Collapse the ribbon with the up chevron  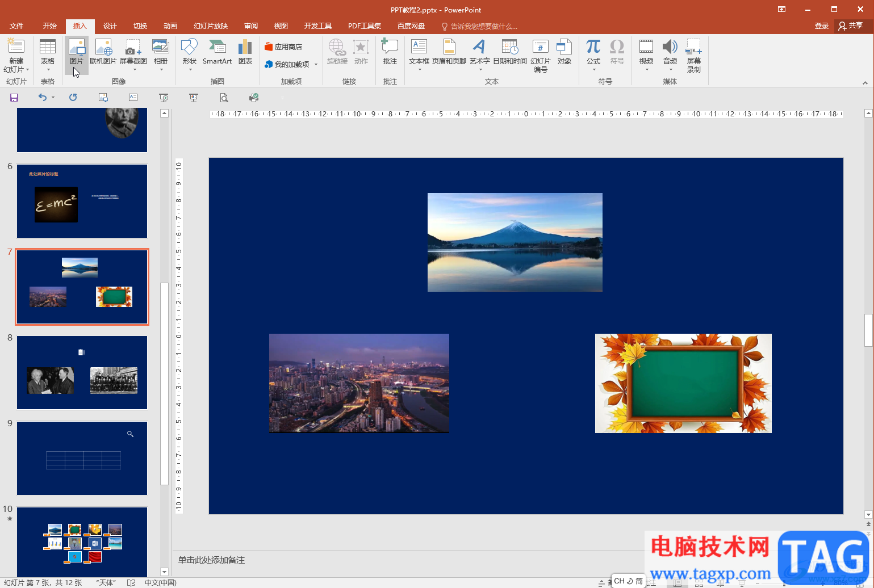[865, 83]
